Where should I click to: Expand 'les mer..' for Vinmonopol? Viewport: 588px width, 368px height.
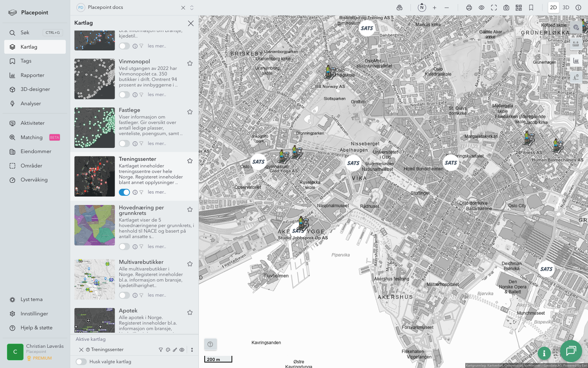[157, 95]
